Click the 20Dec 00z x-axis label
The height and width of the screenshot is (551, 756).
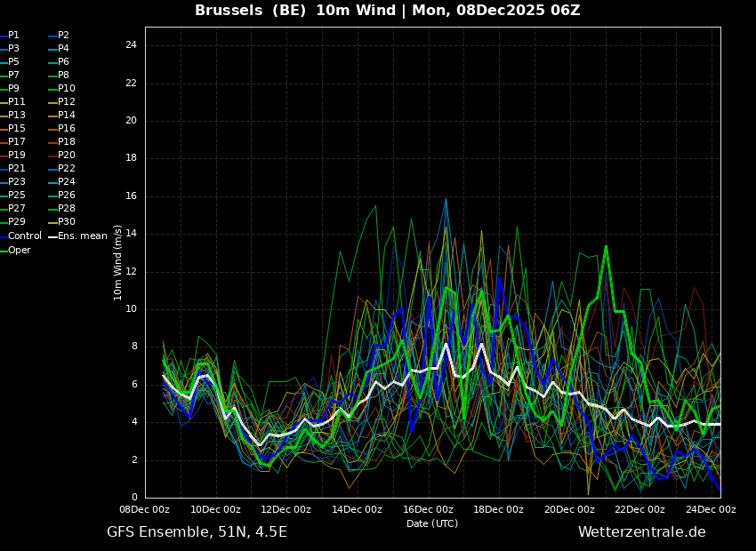(x=570, y=509)
